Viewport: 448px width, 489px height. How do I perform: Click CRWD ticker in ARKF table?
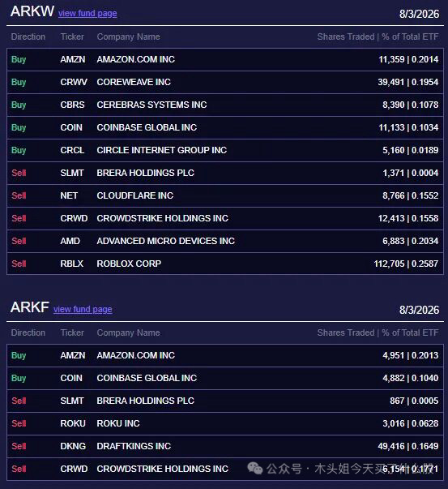(x=75, y=469)
